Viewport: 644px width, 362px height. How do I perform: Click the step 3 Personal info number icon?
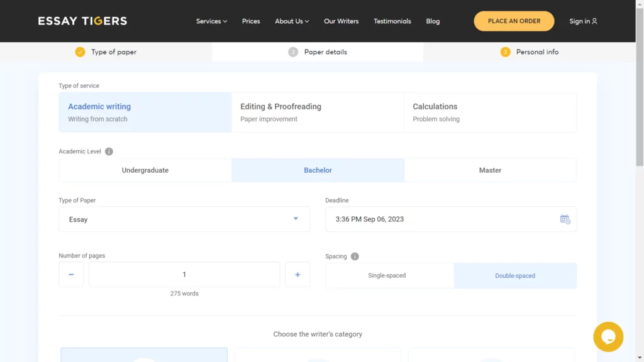pos(505,52)
